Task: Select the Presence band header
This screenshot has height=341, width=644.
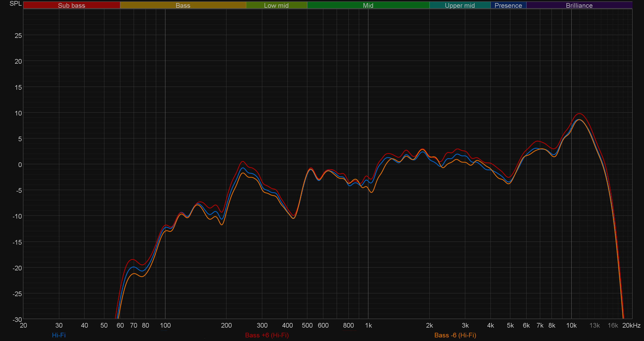Action: [508, 5]
